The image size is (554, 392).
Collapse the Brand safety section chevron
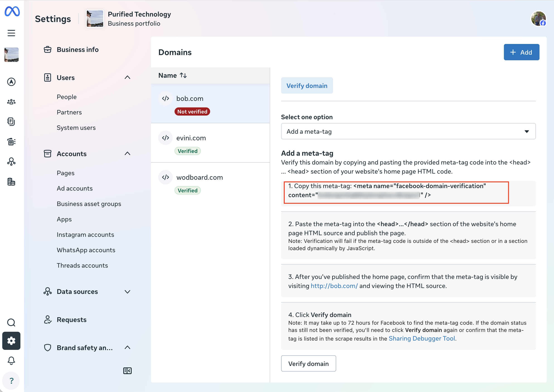click(x=127, y=348)
